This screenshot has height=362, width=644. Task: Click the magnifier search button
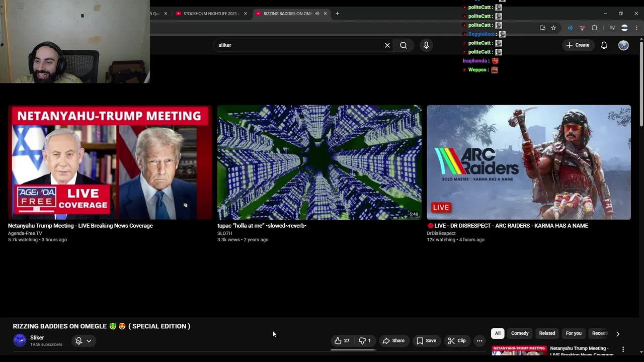point(404,45)
